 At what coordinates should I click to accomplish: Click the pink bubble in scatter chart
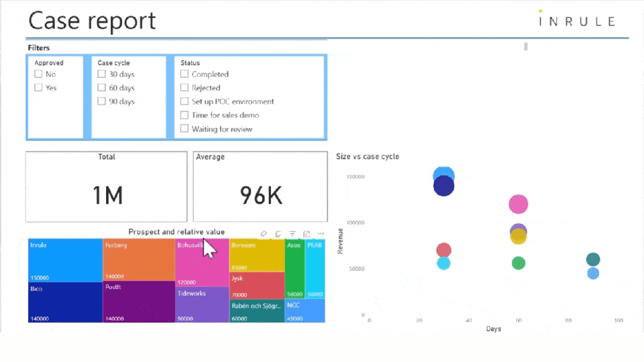[519, 204]
